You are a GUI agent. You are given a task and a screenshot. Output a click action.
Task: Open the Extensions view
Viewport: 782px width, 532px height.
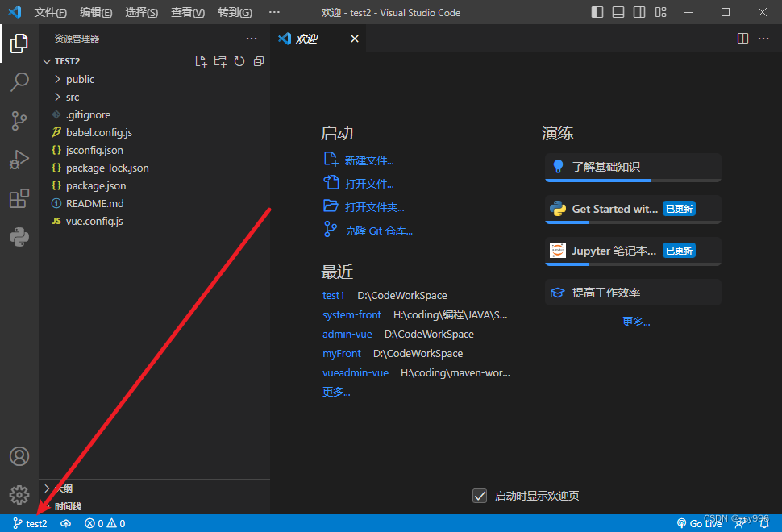19,198
